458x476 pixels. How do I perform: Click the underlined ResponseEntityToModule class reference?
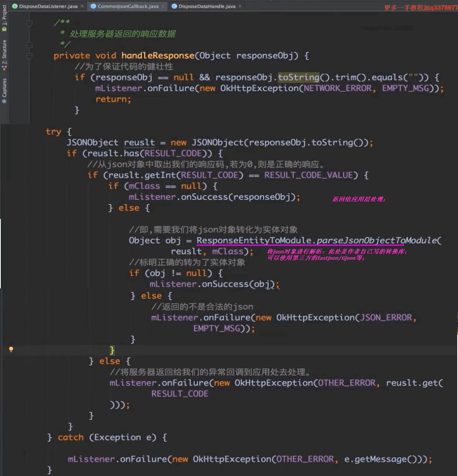[x=254, y=240]
